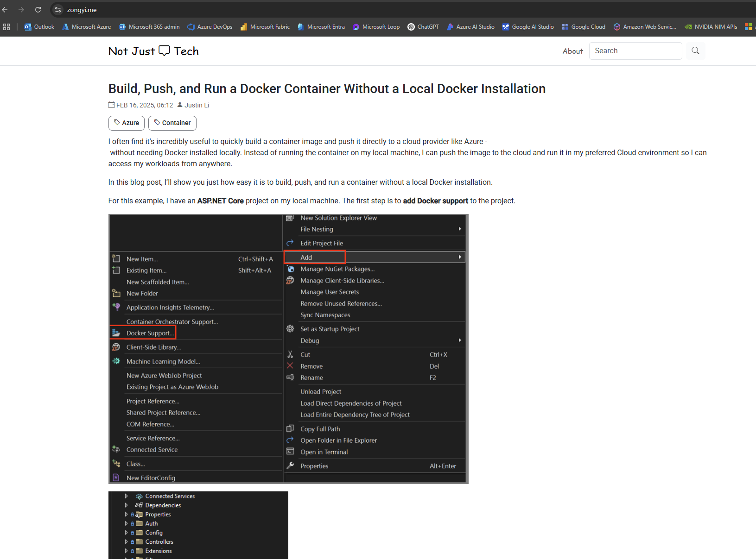Screen dimensions: 756x559
Task: Open site info icon in address bar
Action: tap(58, 10)
